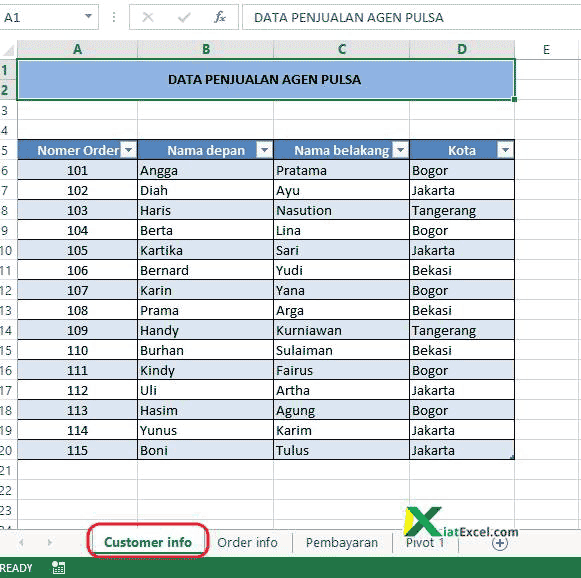
Task: Open the Insert Function fx button
Action: (220, 17)
